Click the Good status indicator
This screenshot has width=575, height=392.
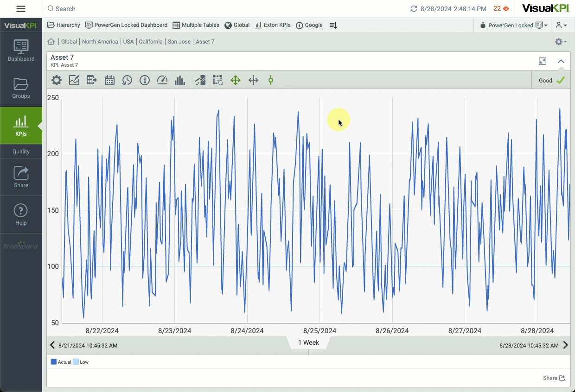tap(551, 80)
